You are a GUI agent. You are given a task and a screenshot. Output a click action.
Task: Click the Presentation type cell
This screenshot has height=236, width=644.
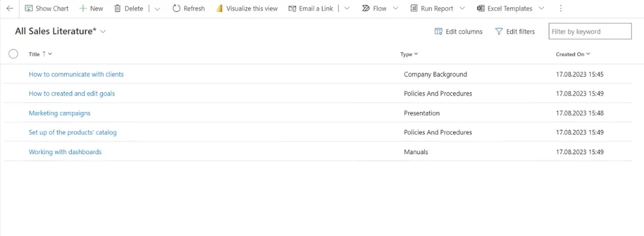pos(422,113)
